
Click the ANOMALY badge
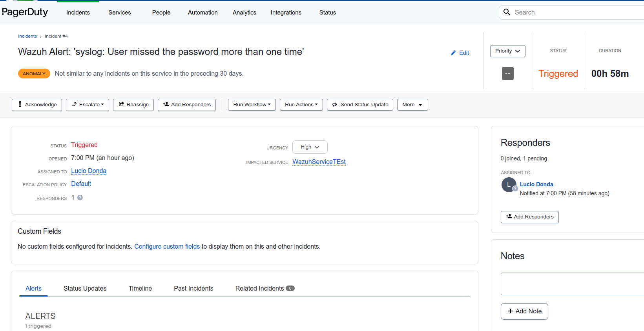point(34,73)
